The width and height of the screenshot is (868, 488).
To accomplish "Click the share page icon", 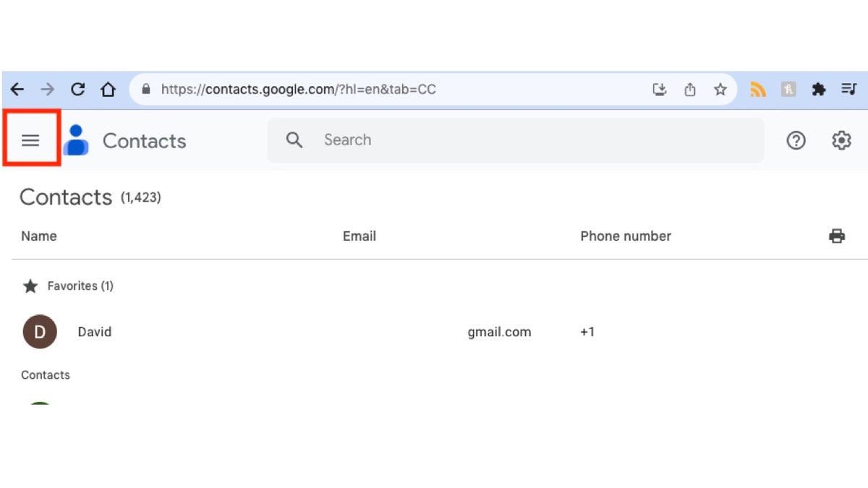I will tap(690, 90).
